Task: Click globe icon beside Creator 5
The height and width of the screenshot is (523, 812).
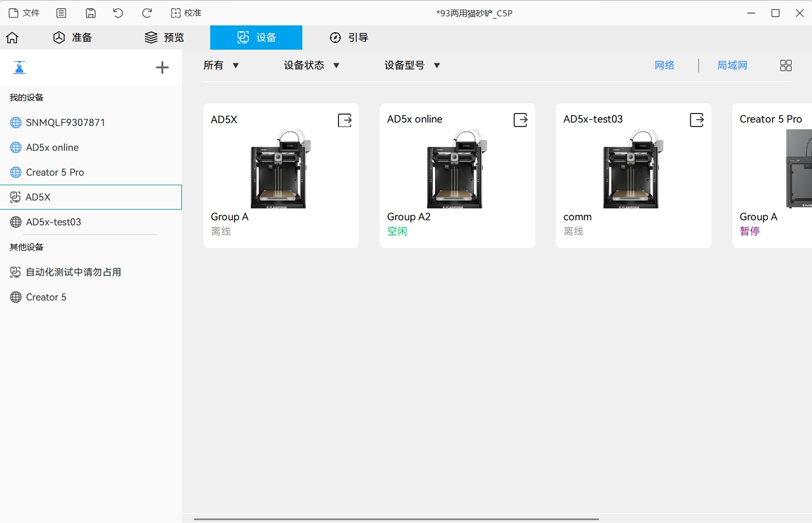Action: point(16,297)
